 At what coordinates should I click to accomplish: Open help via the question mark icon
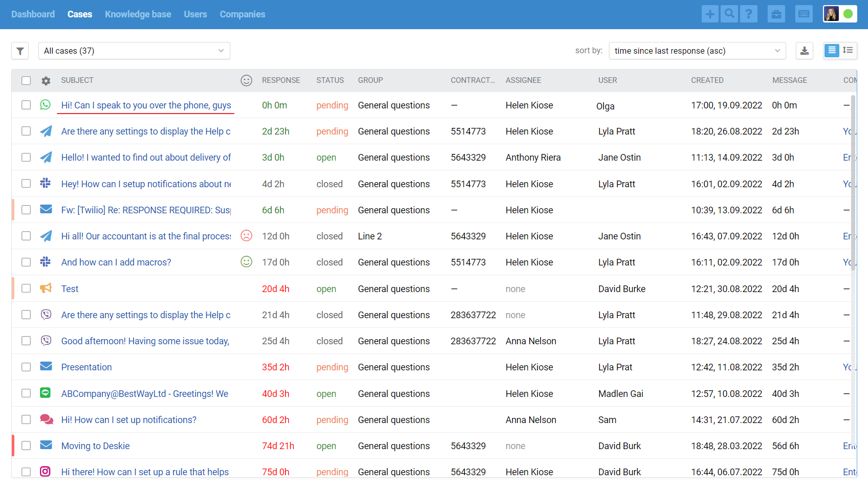[x=749, y=14]
